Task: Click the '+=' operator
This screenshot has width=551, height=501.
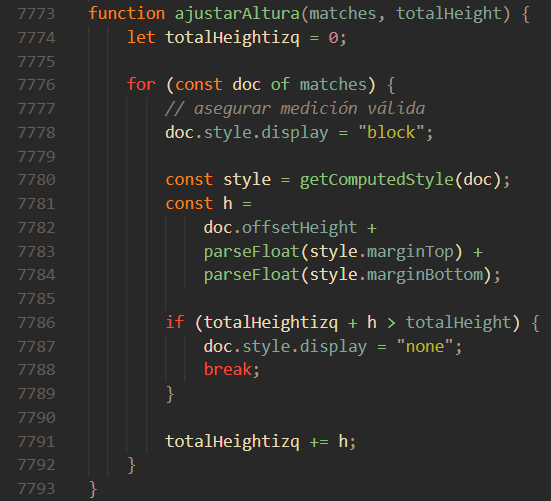Action: (x=319, y=442)
